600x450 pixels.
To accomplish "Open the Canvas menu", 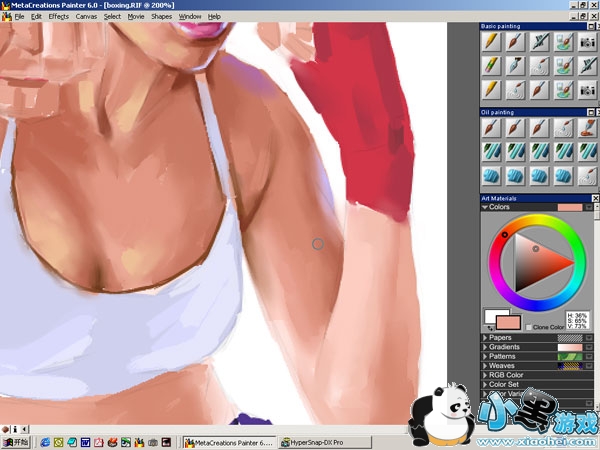I will [x=87, y=17].
